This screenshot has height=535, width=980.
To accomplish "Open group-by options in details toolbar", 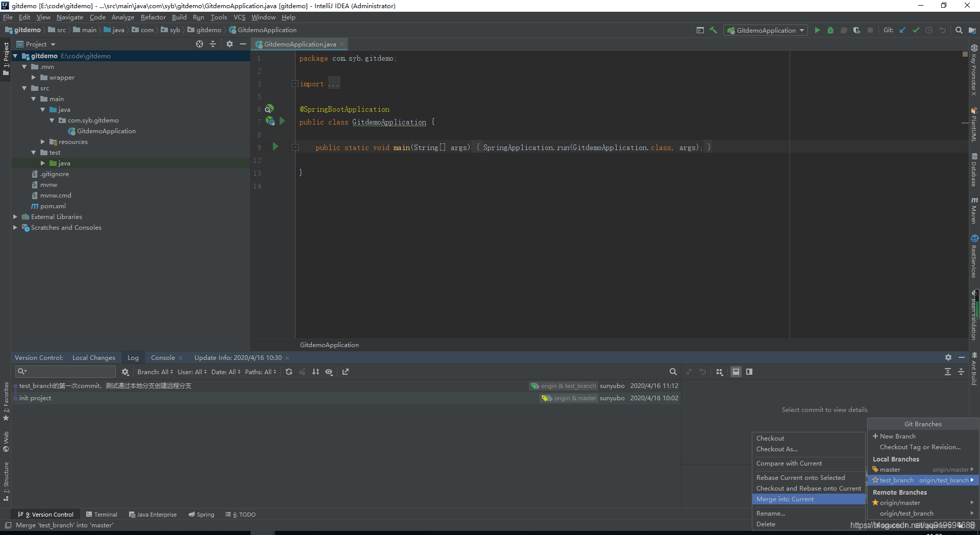I will coord(720,372).
